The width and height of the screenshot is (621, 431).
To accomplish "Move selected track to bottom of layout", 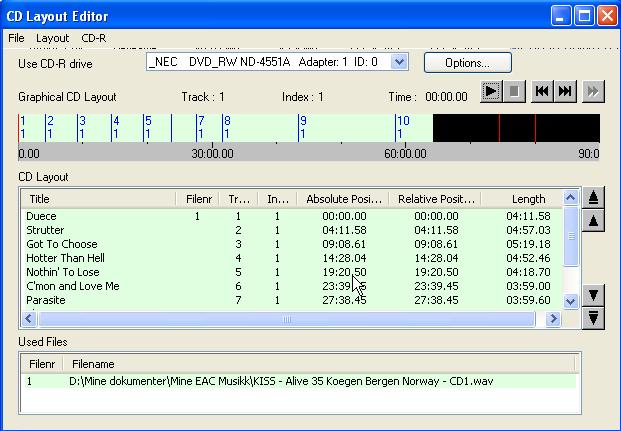I will [593, 318].
